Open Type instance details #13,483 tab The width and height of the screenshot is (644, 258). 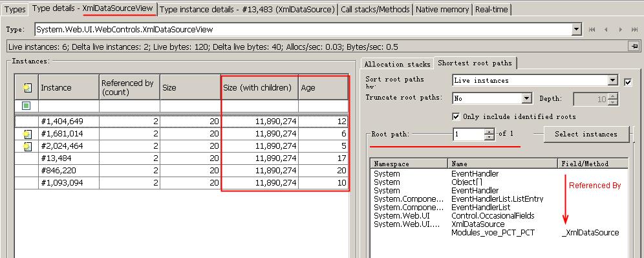coord(247,9)
